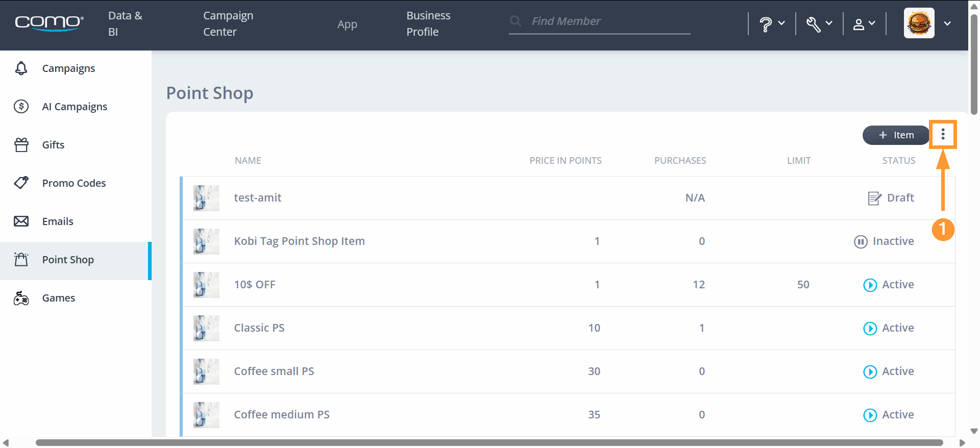Viewport: 980px width, 448px height.
Task: Click the Como logo
Action: coord(49,23)
